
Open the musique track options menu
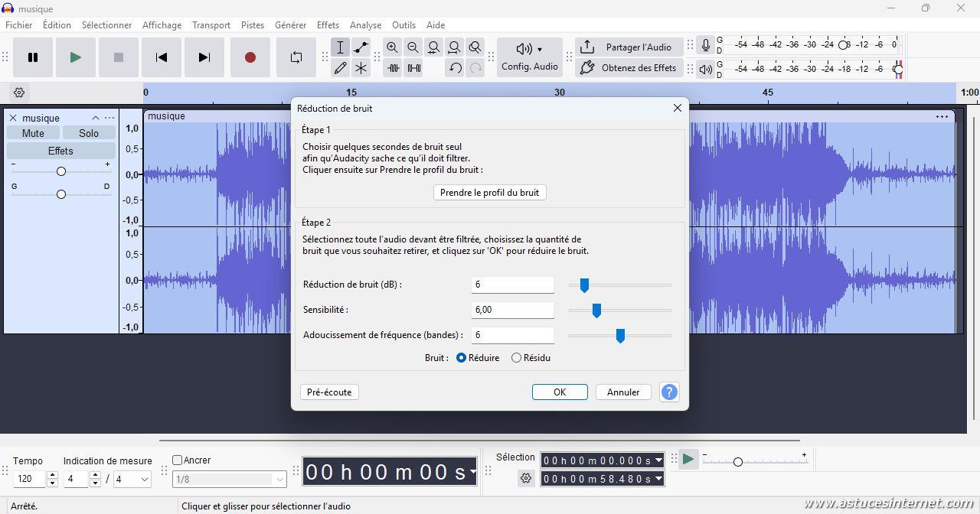tap(109, 118)
